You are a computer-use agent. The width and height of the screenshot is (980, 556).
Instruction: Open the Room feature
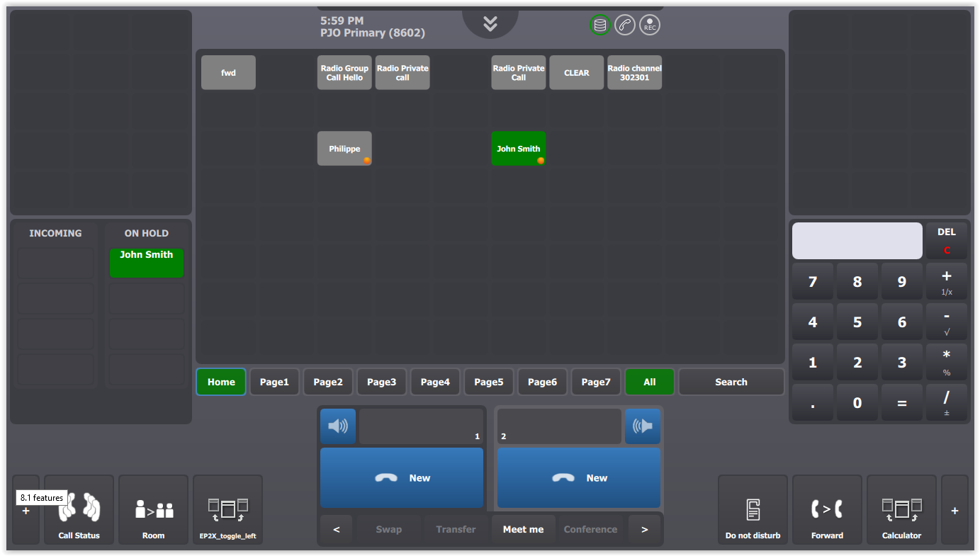click(153, 510)
